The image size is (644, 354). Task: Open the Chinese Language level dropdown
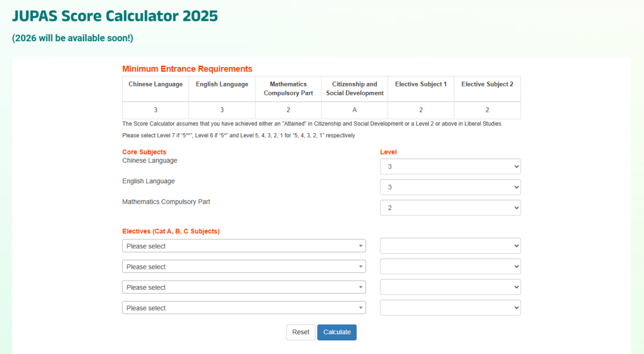[x=450, y=167]
